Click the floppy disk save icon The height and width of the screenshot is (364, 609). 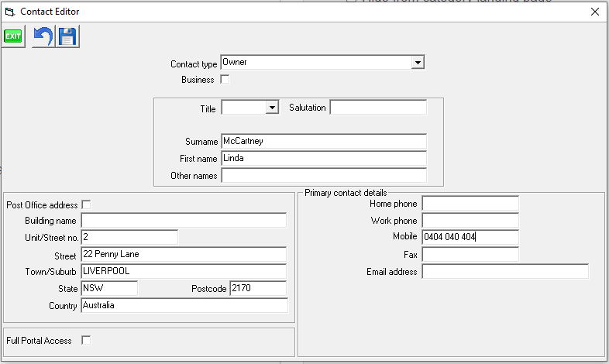click(67, 36)
